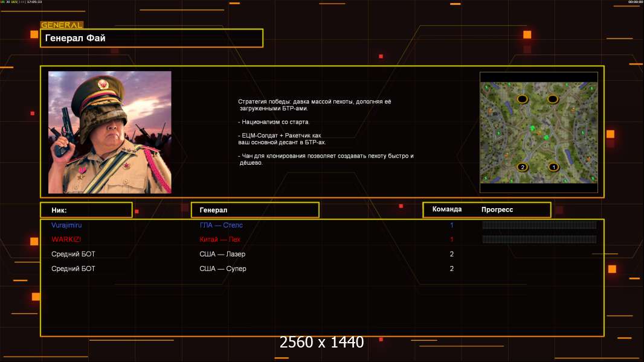Click the first Средний БОТ entry
This screenshot has height=362, width=644.
(73, 254)
